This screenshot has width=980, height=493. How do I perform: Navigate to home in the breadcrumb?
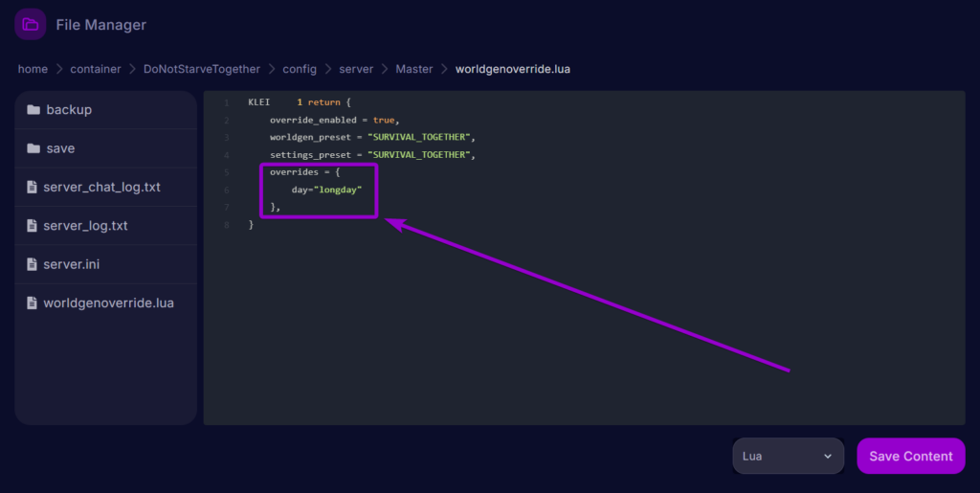click(33, 69)
